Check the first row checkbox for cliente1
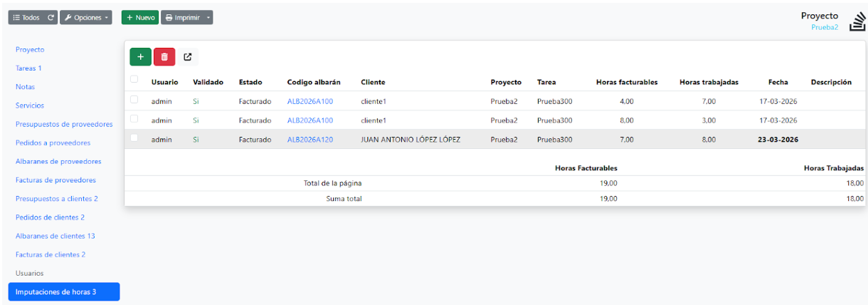The width and height of the screenshot is (868, 305). [134, 100]
